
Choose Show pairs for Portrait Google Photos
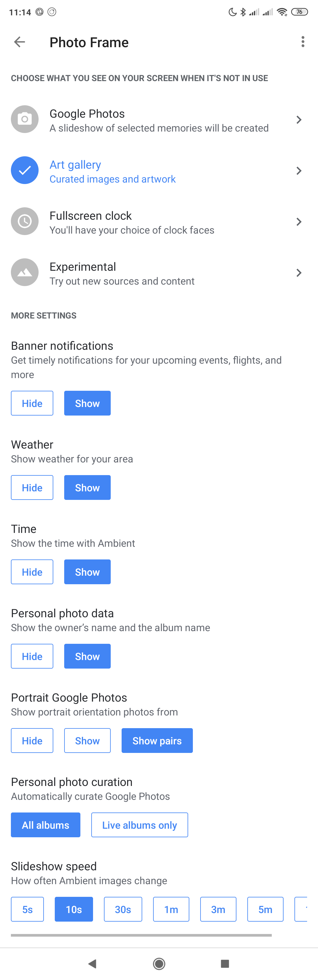[x=157, y=740]
